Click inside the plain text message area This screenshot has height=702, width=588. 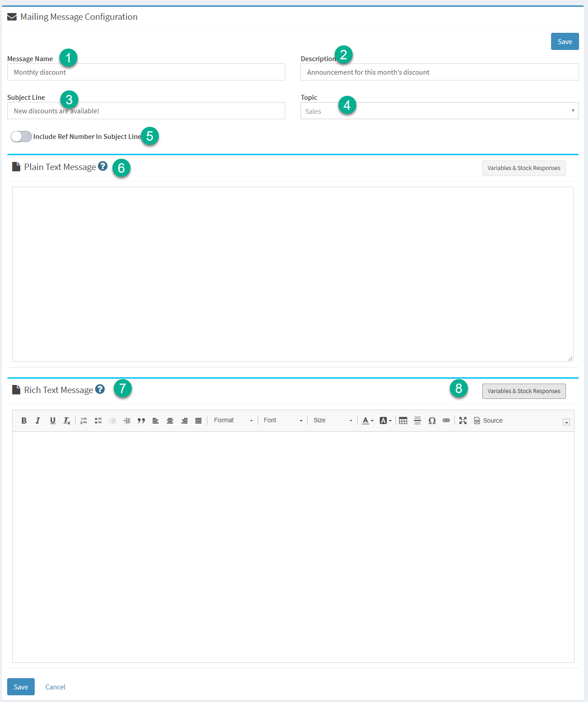[x=293, y=274]
